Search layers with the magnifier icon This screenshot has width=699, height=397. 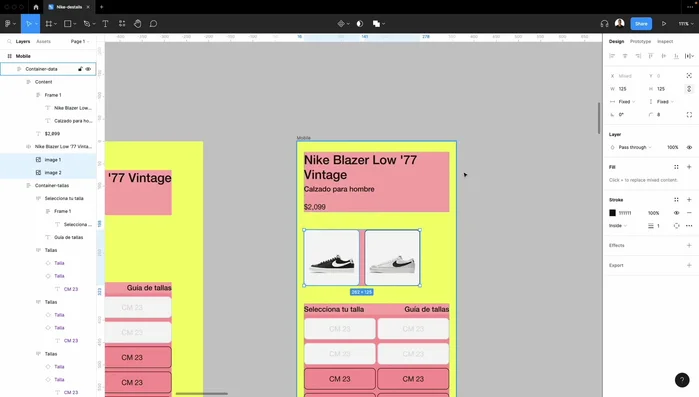click(9, 41)
